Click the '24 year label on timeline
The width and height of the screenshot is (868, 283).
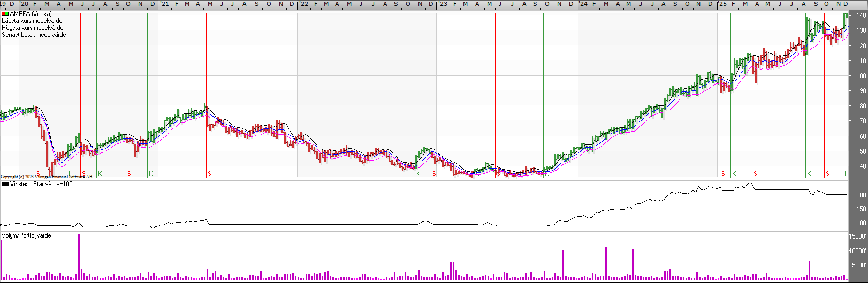(583, 4)
